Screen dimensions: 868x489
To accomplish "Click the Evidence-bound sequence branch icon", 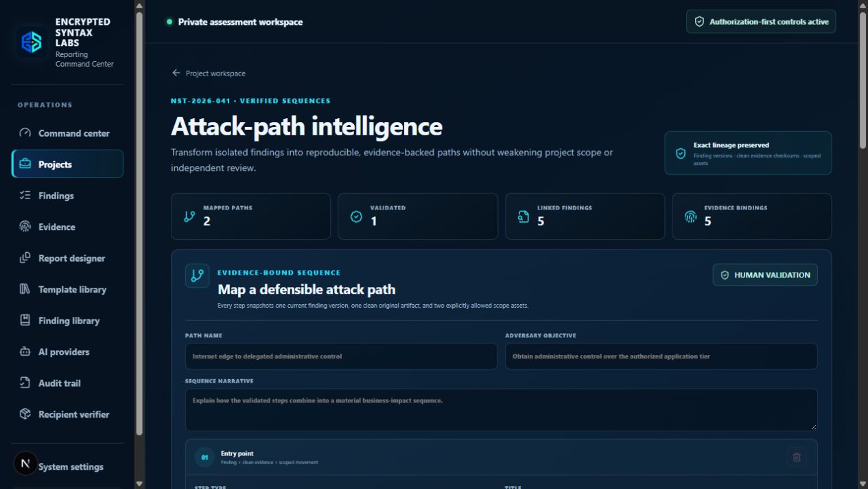I will click(x=197, y=275).
